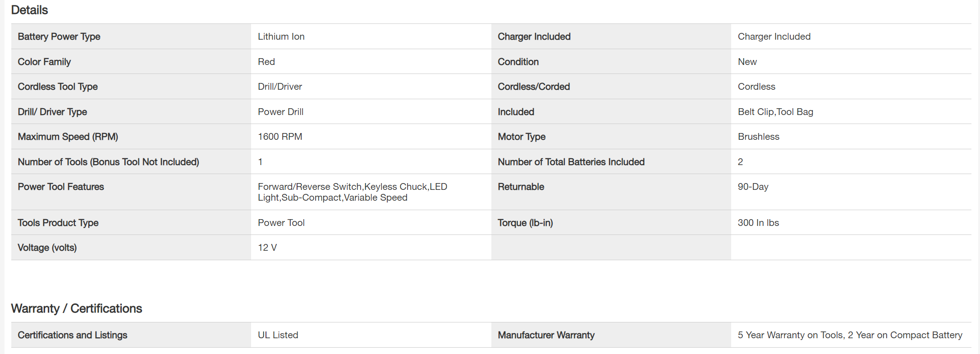Click the Details section heading

(29, 10)
